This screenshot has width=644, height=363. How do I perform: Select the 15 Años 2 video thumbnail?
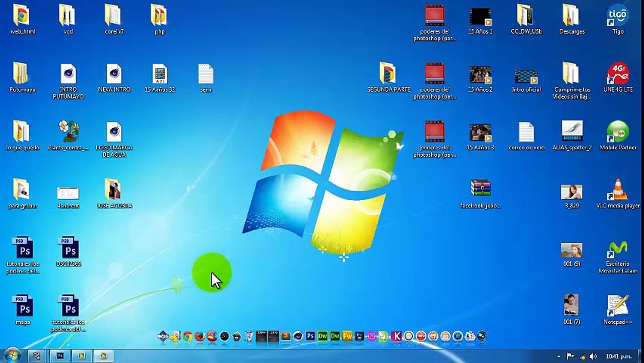pos(481,78)
